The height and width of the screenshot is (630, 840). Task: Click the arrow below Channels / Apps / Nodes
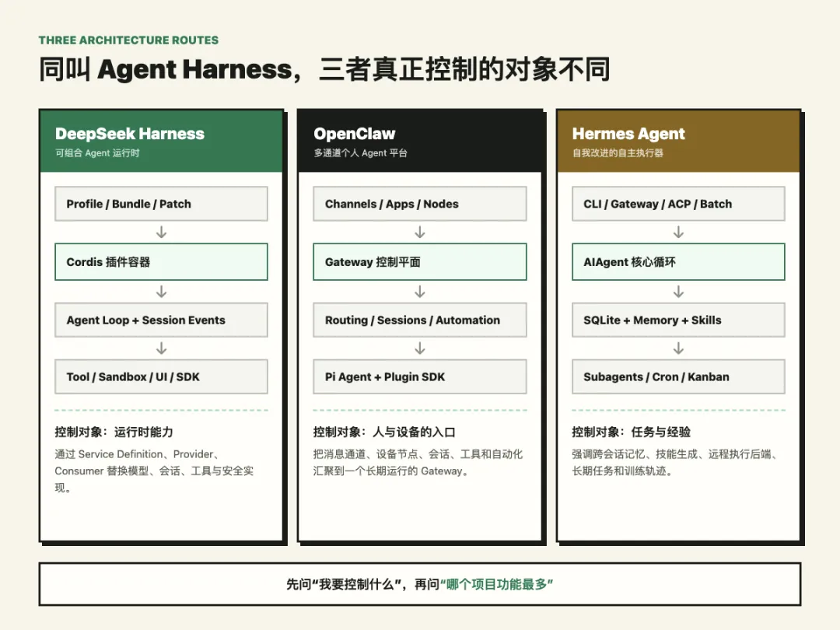[420, 233]
